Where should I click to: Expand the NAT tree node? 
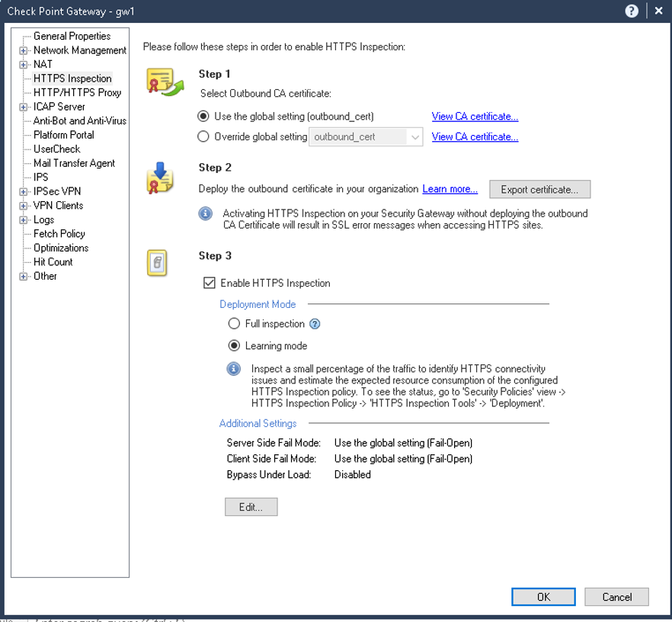[x=24, y=65]
